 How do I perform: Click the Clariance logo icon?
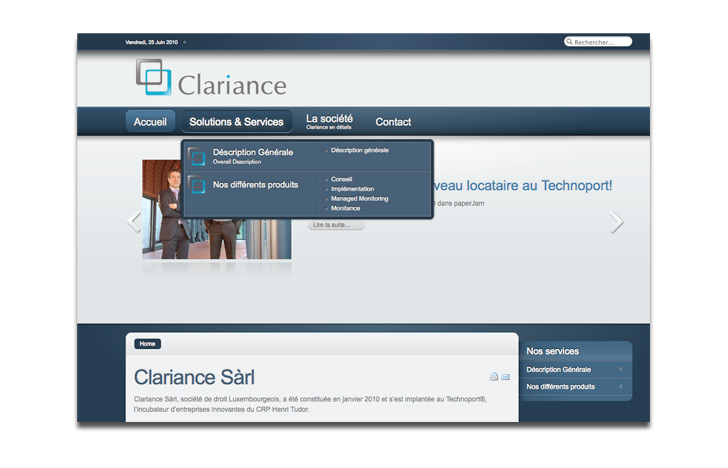154,77
